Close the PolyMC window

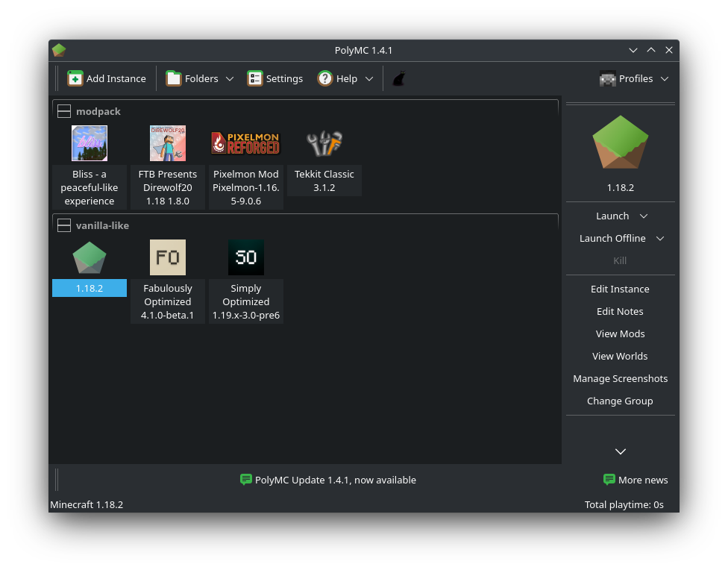pos(668,50)
